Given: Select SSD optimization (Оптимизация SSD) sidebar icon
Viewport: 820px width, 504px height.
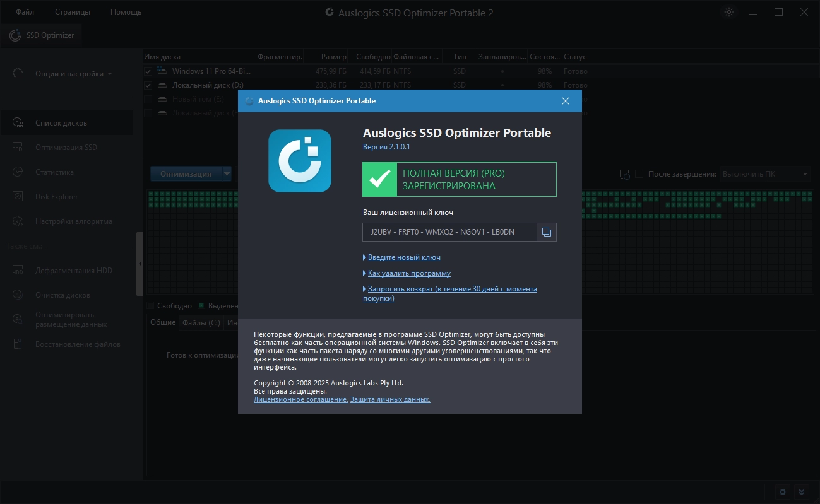Looking at the screenshot, I should pos(18,148).
